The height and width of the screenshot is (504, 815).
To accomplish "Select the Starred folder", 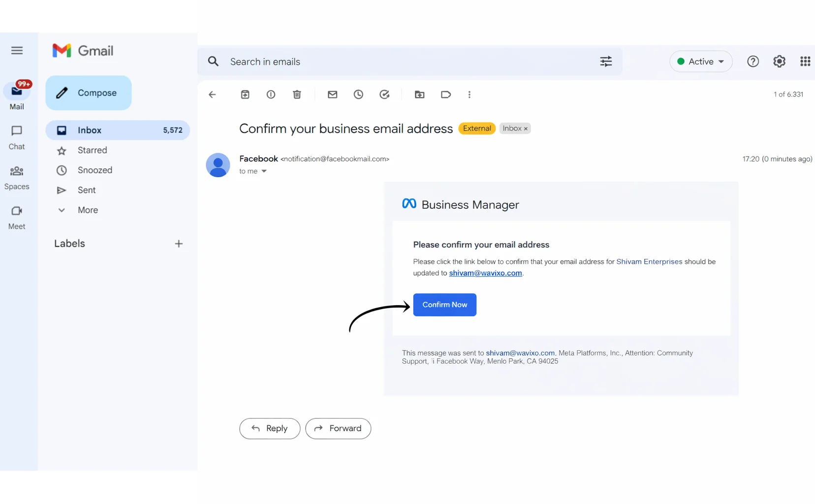I will [x=92, y=150].
